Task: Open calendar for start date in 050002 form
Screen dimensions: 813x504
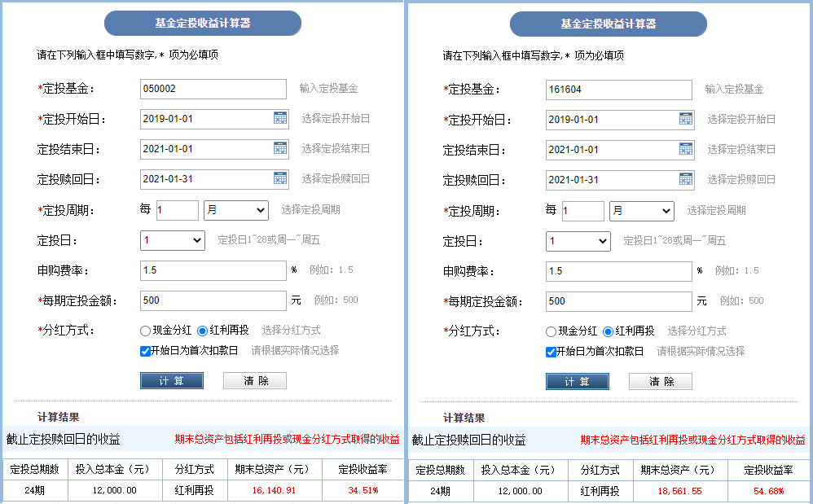Action: 280,118
